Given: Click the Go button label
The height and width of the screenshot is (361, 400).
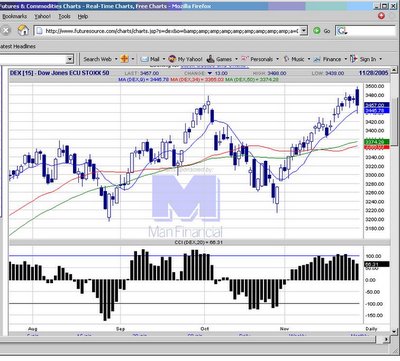Looking at the screenshot, I should tap(327, 31).
